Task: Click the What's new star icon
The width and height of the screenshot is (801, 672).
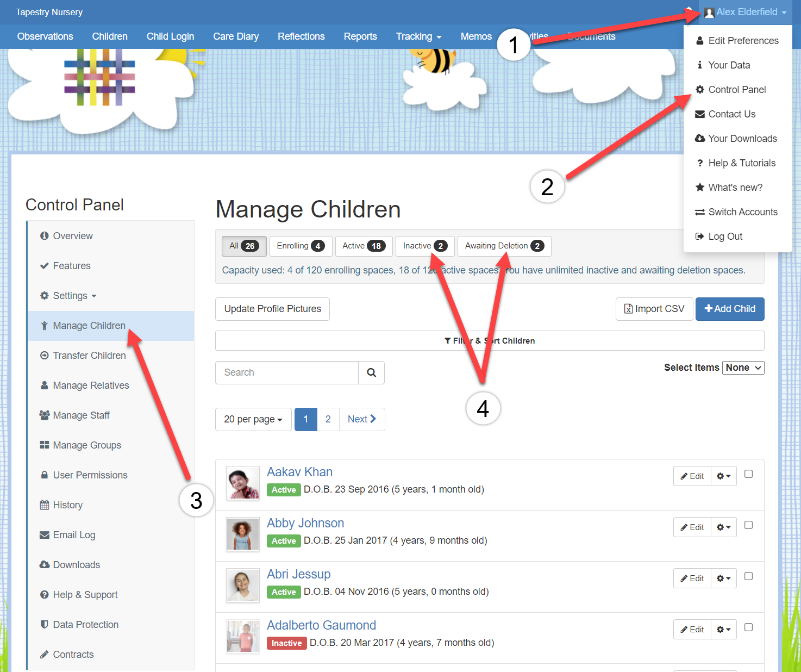Action: [700, 188]
